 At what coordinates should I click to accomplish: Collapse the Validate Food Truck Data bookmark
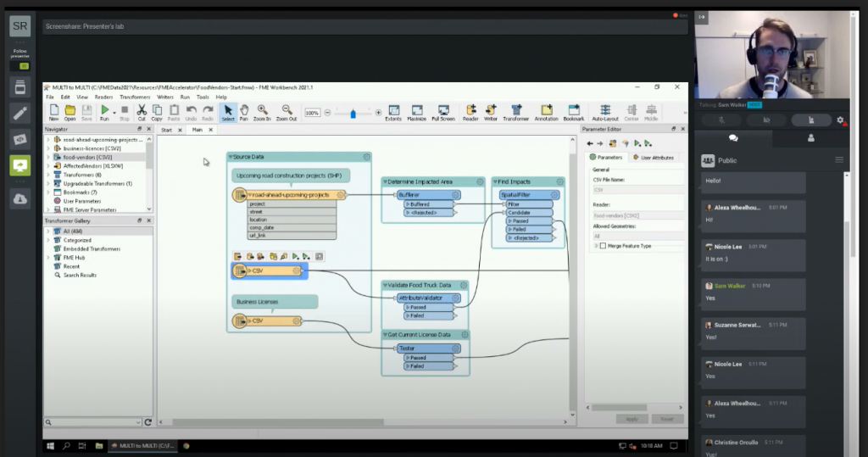tap(386, 285)
